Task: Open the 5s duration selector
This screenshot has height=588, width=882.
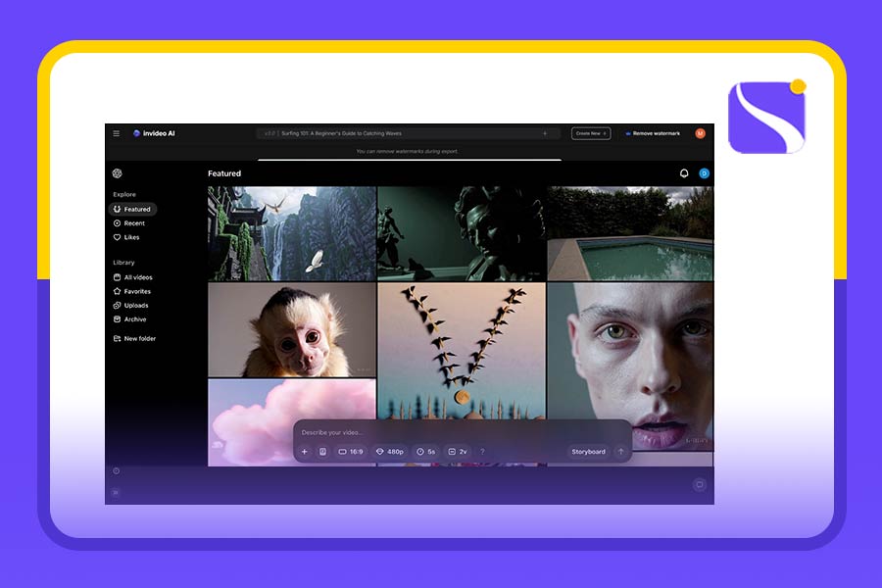Action: tap(425, 452)
